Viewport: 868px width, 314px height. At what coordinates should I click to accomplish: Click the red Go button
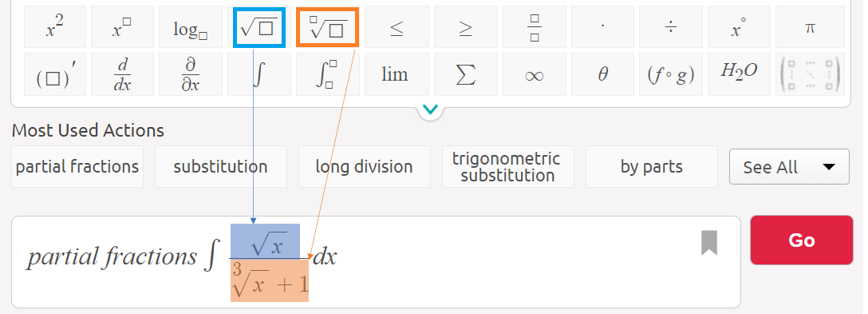pyautogui.click(x=802, y=240)
